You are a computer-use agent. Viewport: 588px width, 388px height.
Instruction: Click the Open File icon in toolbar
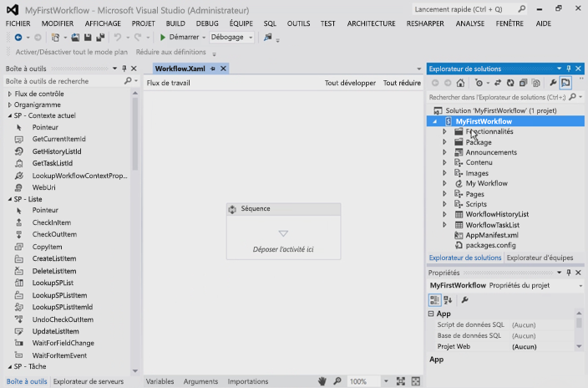(x=75, y=37)
